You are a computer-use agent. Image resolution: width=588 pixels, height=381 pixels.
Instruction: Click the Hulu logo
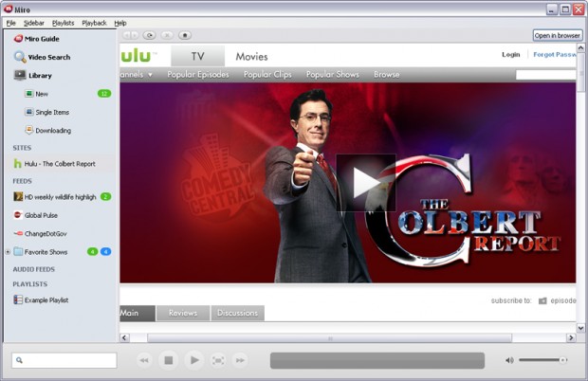click(136, 56)
